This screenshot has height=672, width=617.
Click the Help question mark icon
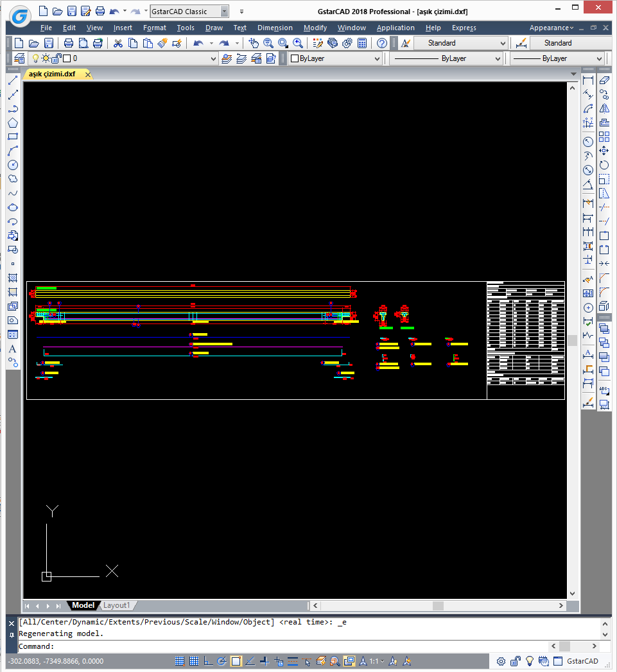click(x=381, y=43)
